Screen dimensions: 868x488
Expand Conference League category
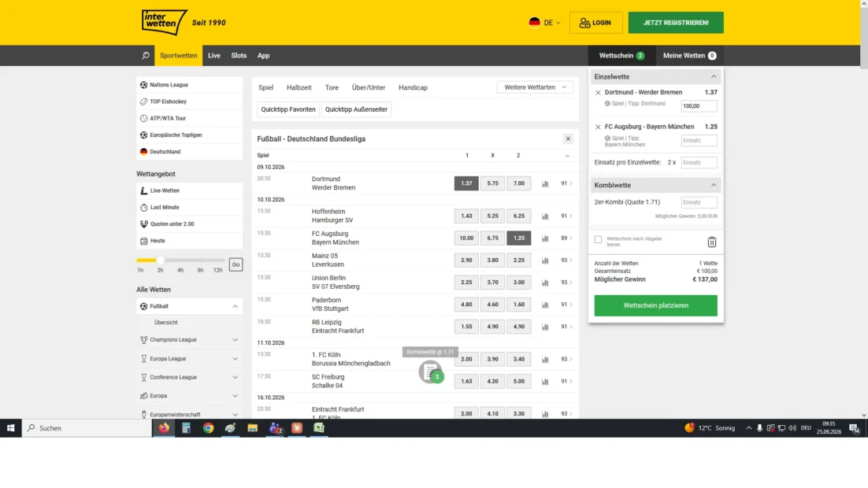coord(236,378)
